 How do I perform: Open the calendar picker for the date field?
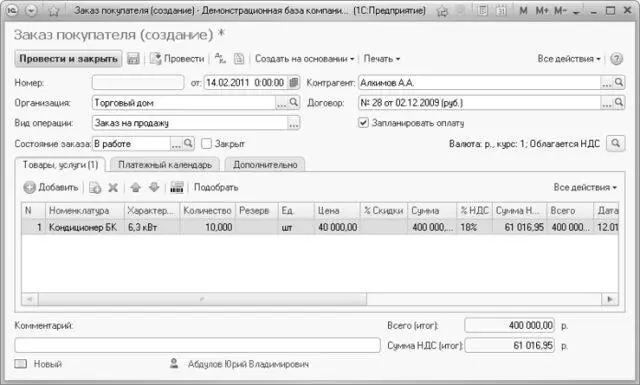coord(293,82)
